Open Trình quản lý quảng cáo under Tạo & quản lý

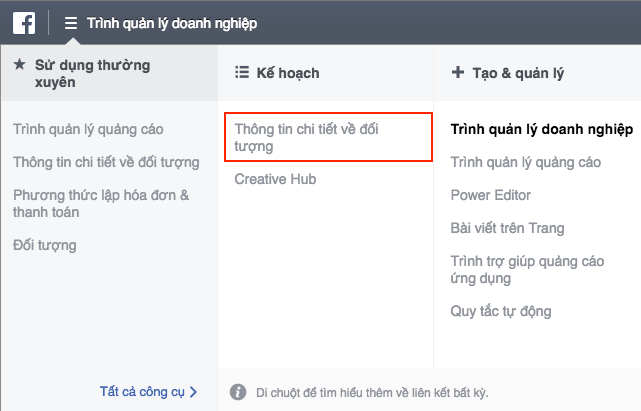click(x=525, y=162)
